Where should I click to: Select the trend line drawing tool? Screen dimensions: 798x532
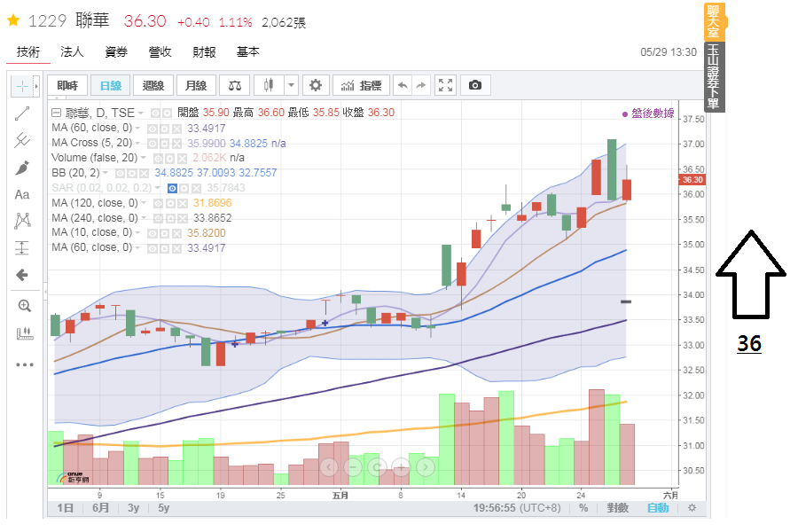point(22,113)
